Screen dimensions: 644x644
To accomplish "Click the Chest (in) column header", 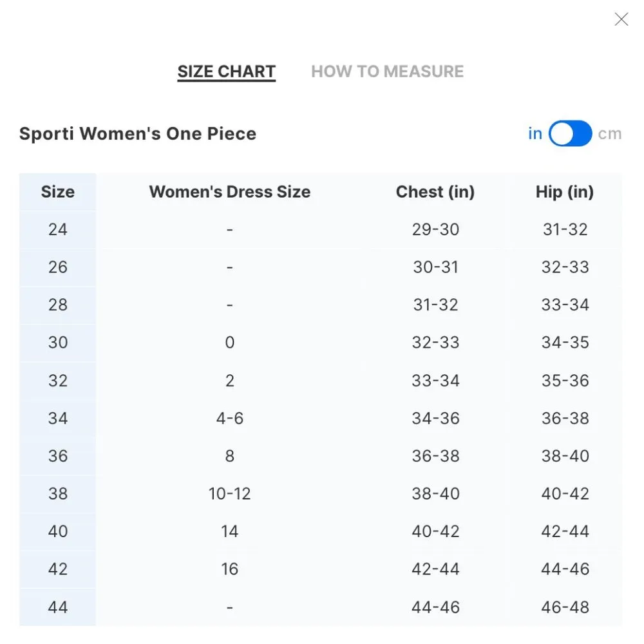I will [435, 192].
